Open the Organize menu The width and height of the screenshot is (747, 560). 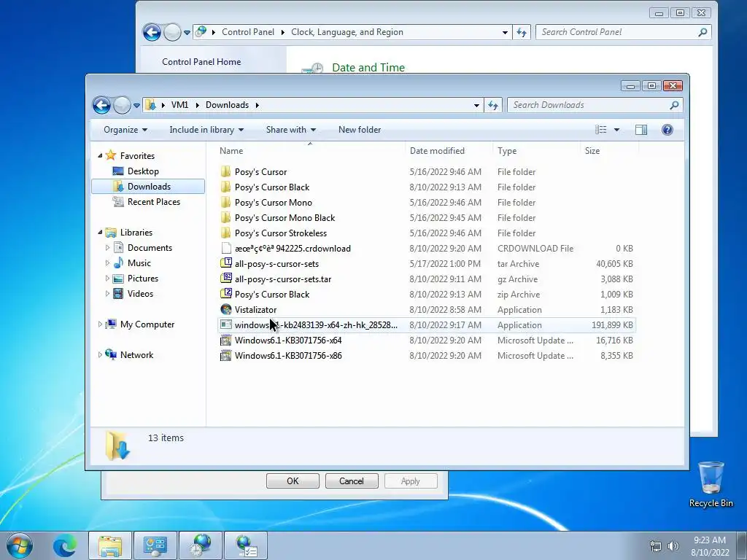pyautogui.click(x=125, y=130)
